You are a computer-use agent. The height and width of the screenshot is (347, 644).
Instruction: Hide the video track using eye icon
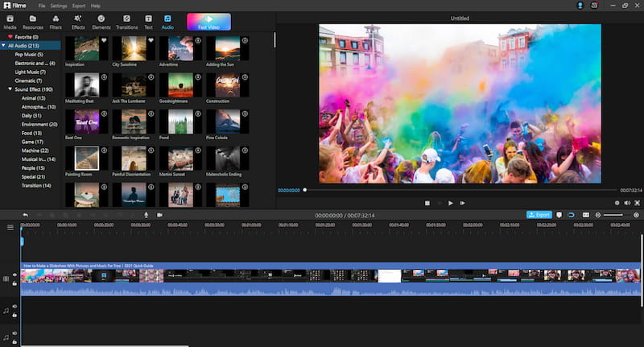click(x=14, y=275)
